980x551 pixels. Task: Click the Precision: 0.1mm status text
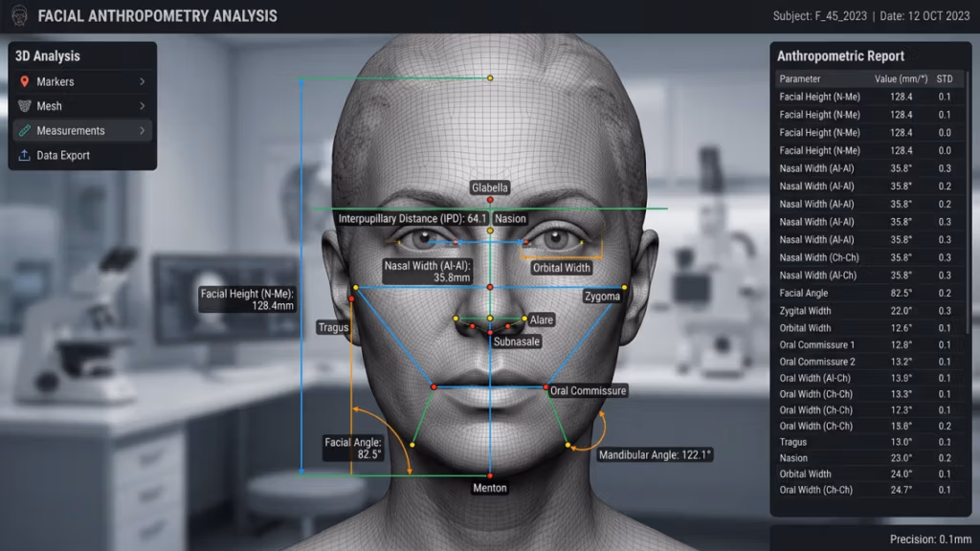[930, 540]
